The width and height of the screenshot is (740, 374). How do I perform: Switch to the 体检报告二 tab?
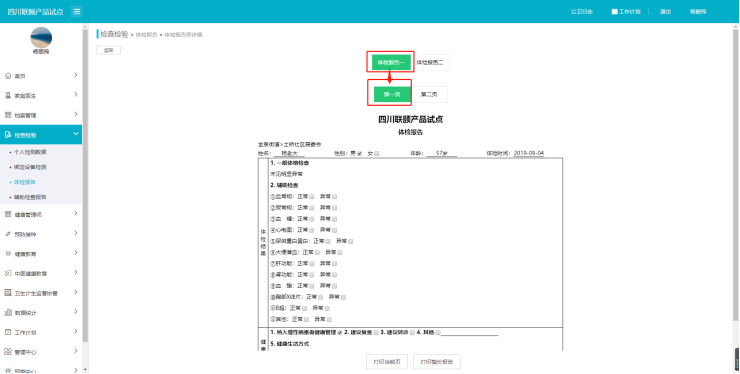430,62
